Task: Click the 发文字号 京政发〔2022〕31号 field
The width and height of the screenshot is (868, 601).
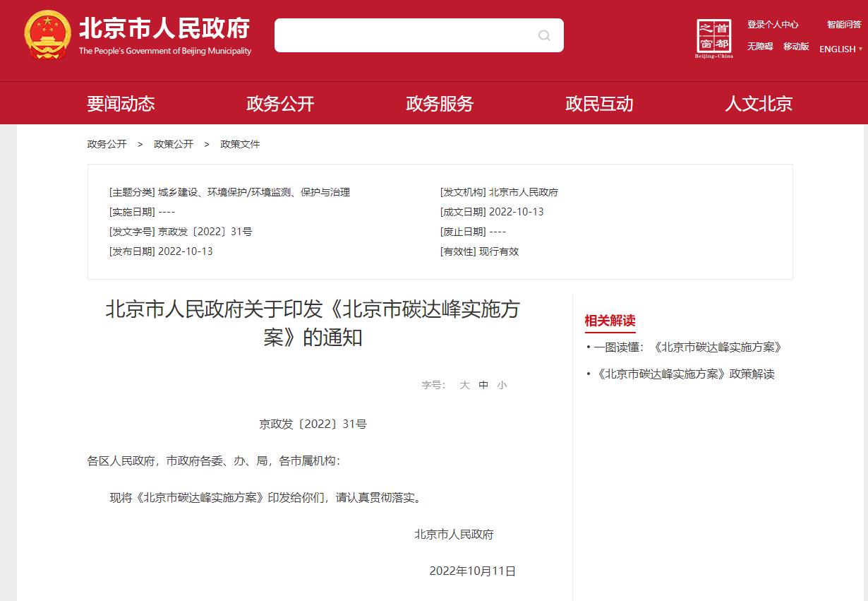Action: pyautogui.click(x=181, y=232)
